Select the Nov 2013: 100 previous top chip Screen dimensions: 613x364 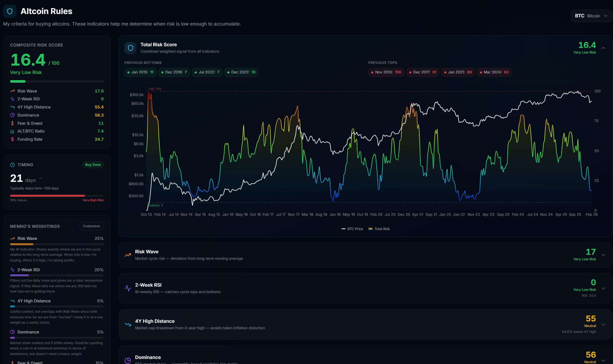click(x=386, y=72)
